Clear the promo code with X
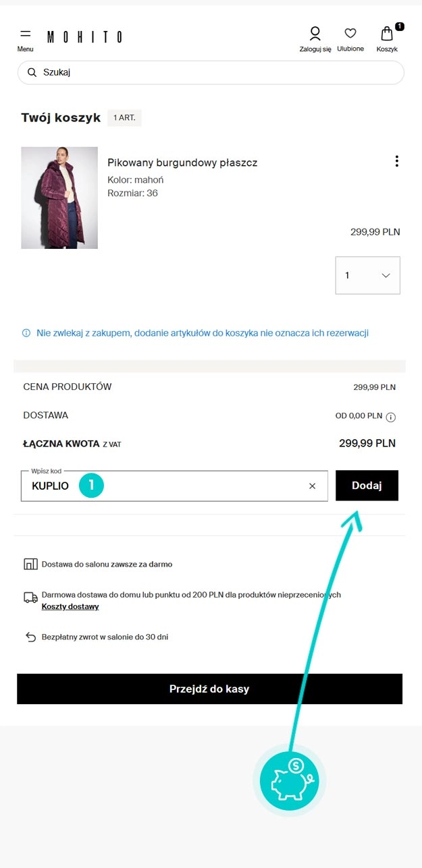Screen dimensions: 422x868 click(312, 486)
